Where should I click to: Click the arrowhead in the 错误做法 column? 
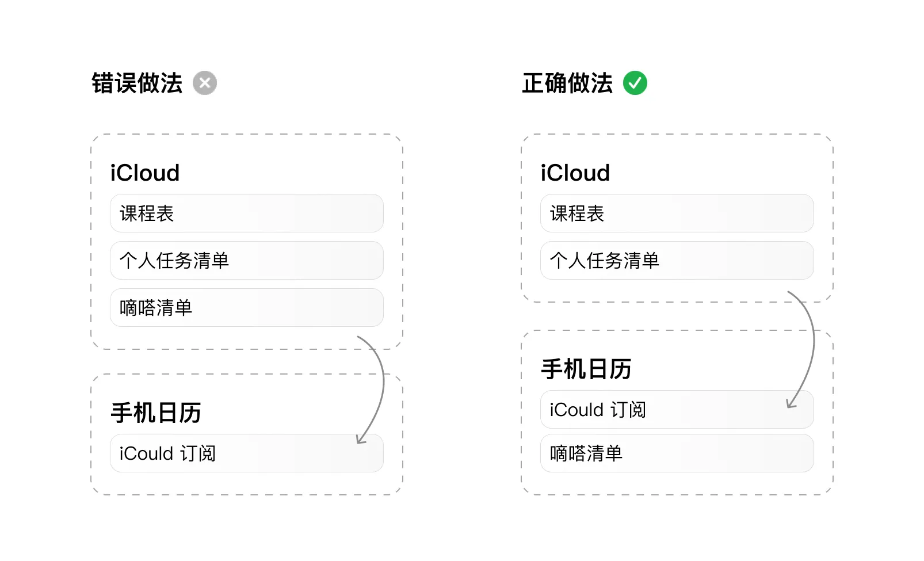click(x=360, y=440)
